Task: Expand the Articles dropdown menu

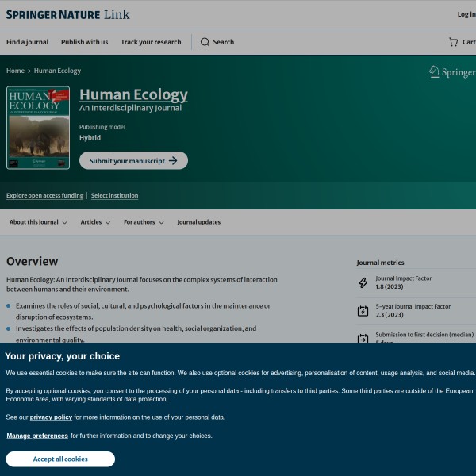Action: pyautogui.click(x=95, y=222)
